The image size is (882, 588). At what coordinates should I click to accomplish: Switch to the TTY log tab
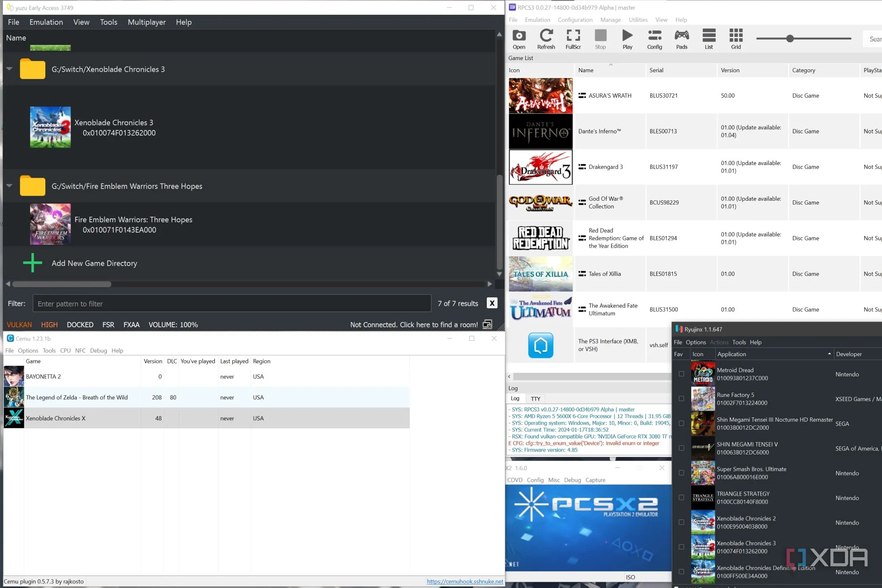(x=535, y=399)
